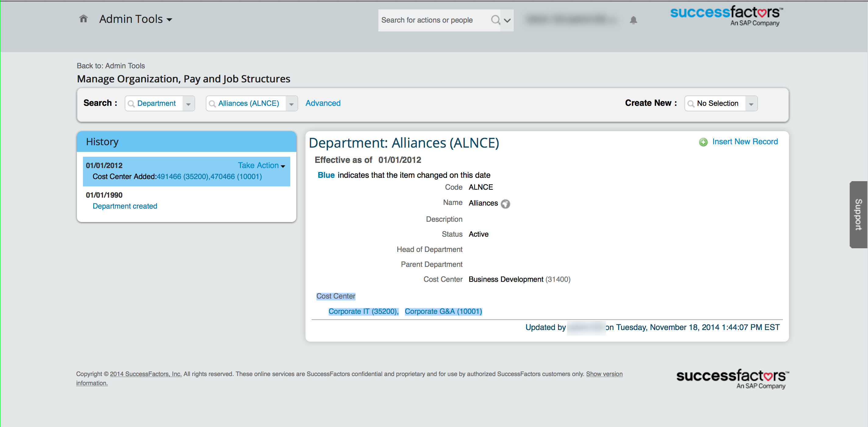
Task: Click the green plus Insert New Record icon
Action: point(703,142)
